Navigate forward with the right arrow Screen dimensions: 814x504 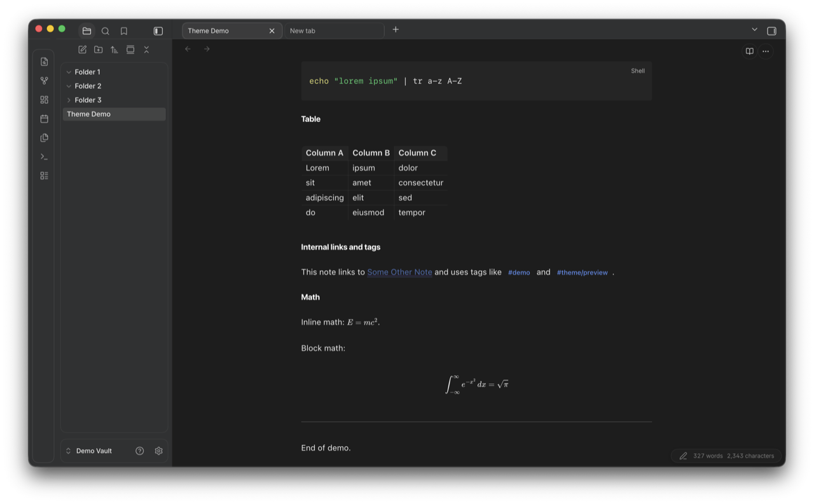(x=207, y=49)
